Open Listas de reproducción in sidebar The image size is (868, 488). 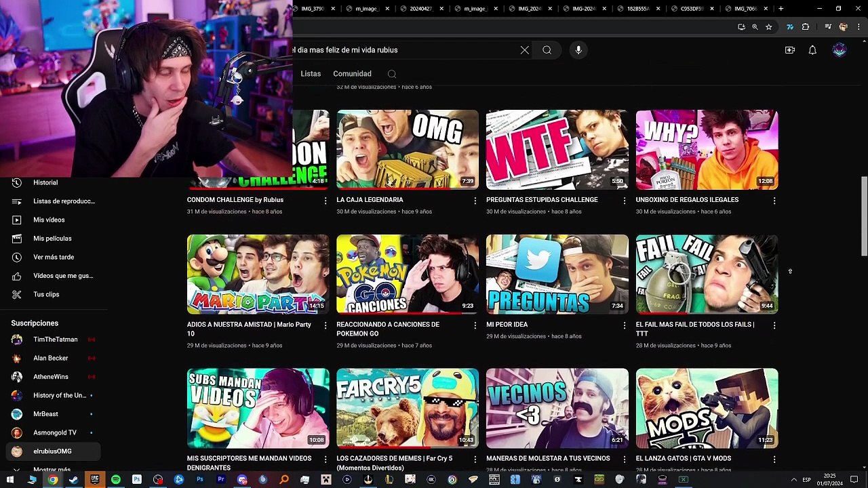[53, 201]
